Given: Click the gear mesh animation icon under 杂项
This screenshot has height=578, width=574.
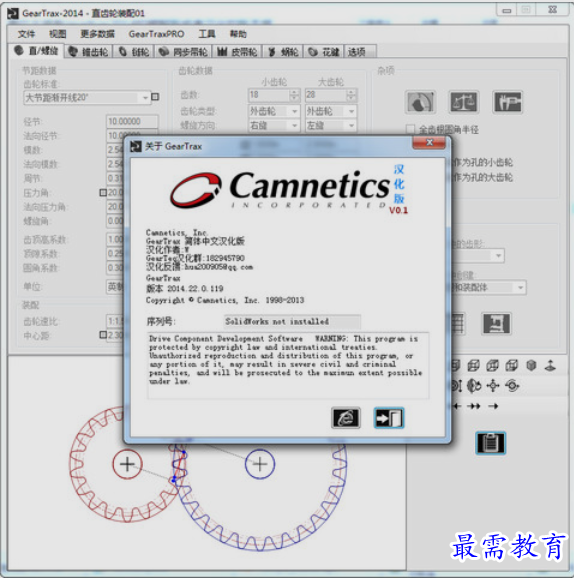Looking at the screenshot, I should (x=420, y=102).
